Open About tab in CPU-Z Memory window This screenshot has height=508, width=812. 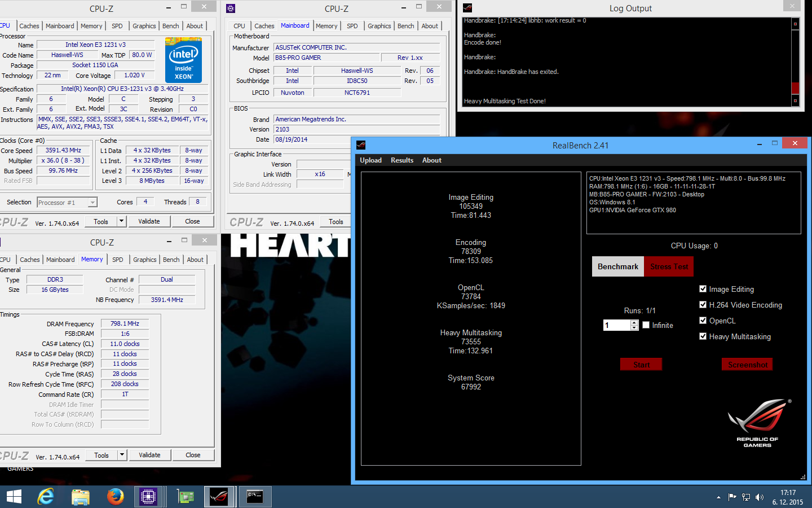tap(195, 260)
